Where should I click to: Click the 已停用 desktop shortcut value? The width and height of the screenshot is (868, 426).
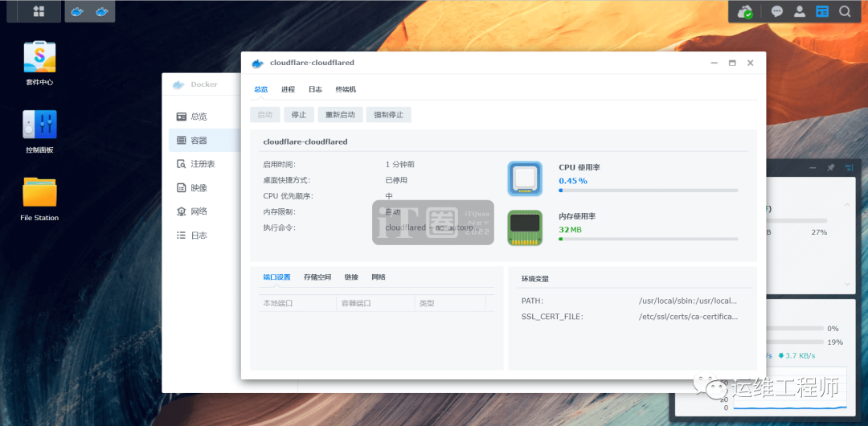click(396, 180)
